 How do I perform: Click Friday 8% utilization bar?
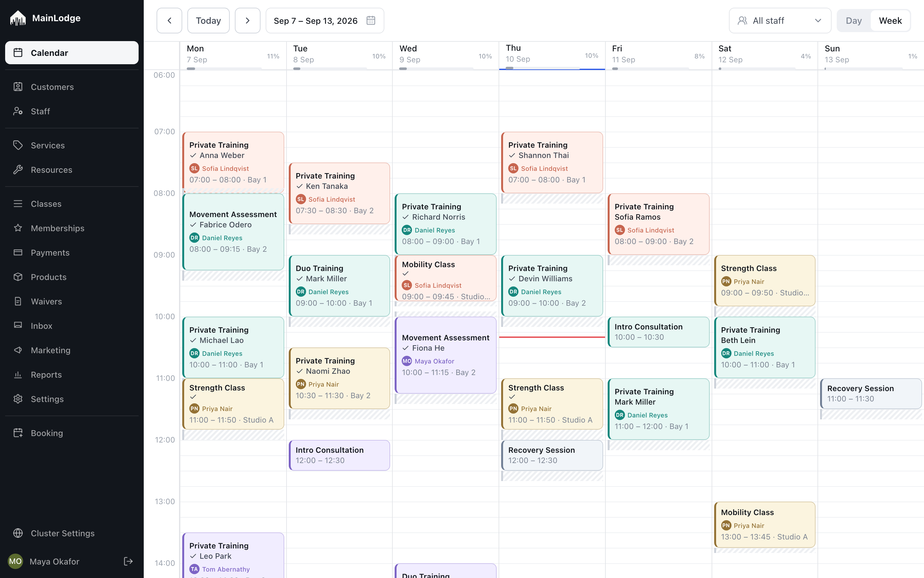click(650, 69)
